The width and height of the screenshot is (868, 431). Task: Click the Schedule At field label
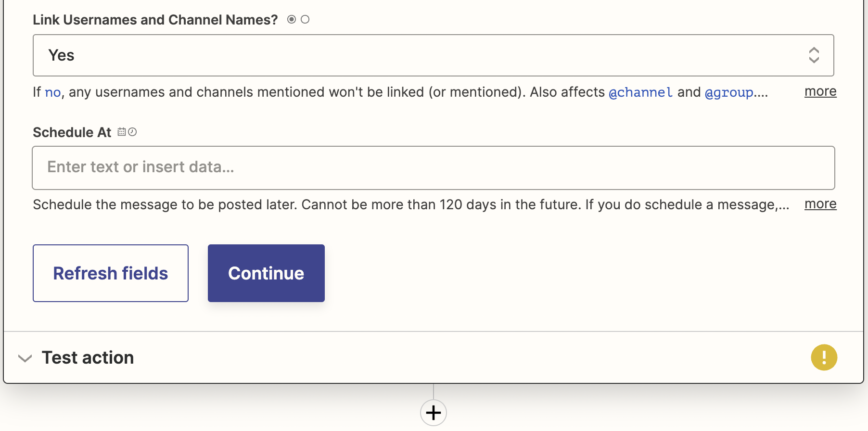(72, 132)
